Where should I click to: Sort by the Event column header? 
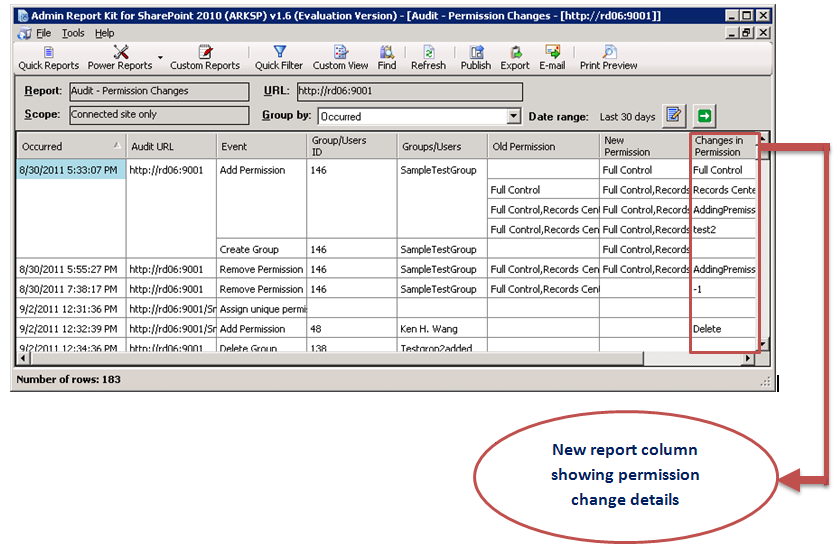point(262,146)
